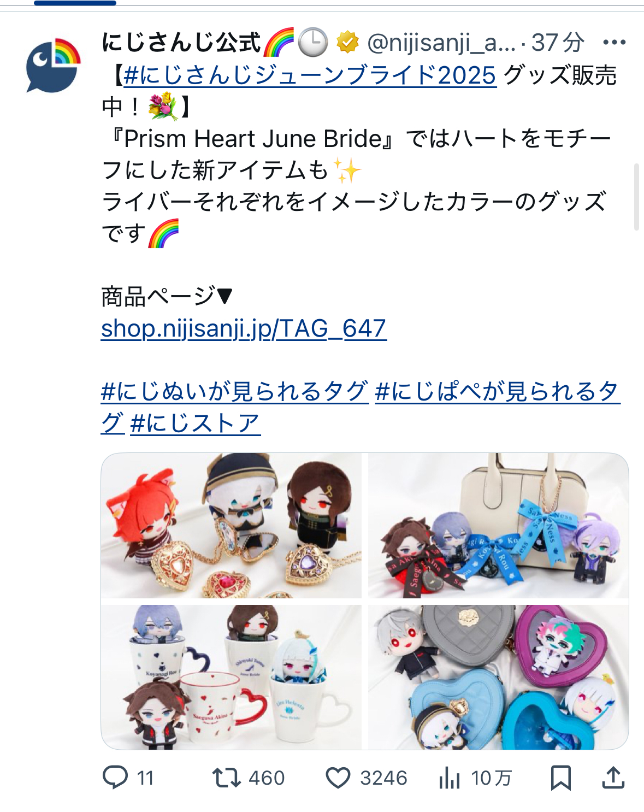Open the three-dot more options menu
Image resolution: width=644 pixels, height=812 pixels.
coord(614,42)
